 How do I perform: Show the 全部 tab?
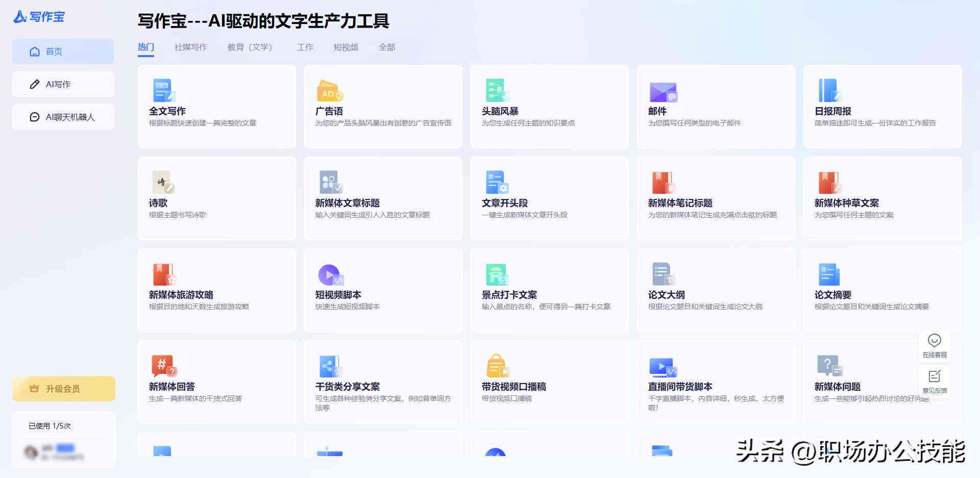[x=387, y=47]
